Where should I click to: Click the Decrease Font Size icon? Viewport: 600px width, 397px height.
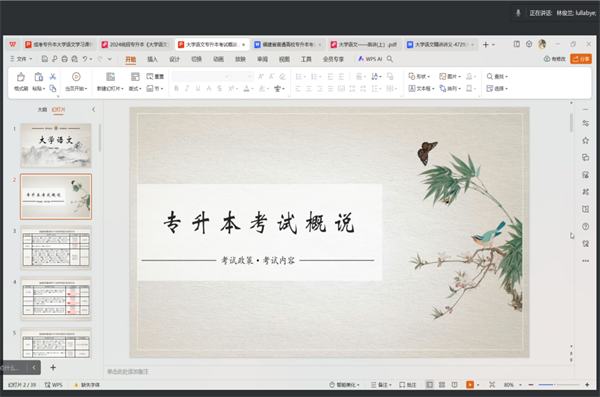coord(272,77)
